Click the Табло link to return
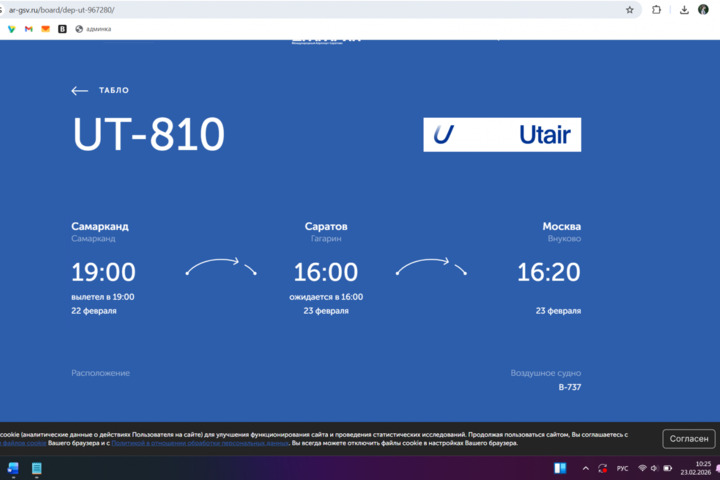Screen dimensions: 720x480 pyautogui.click(x=113, y=91)
